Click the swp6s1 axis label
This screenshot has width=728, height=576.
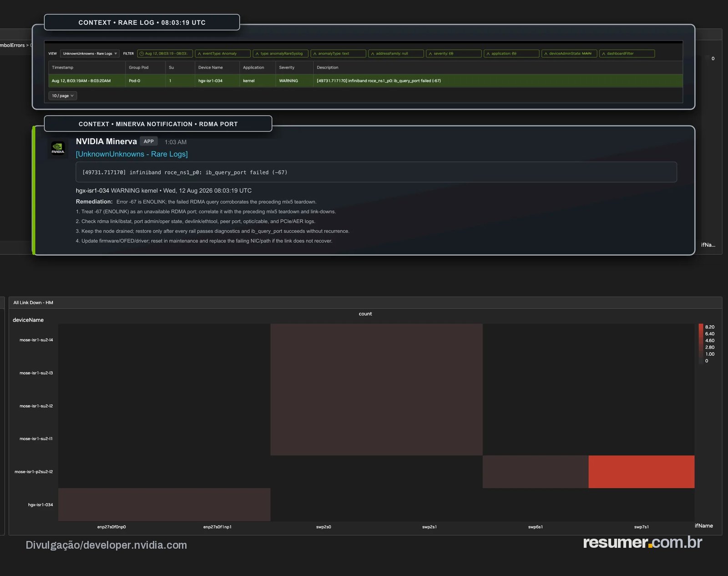point(536,527)
